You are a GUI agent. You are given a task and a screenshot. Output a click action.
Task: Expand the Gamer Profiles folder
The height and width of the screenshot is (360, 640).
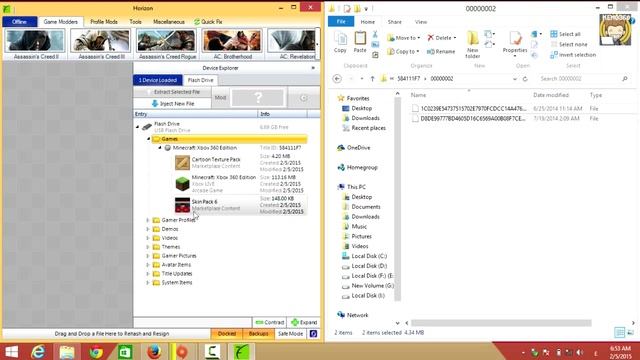(x=148, y=220)
